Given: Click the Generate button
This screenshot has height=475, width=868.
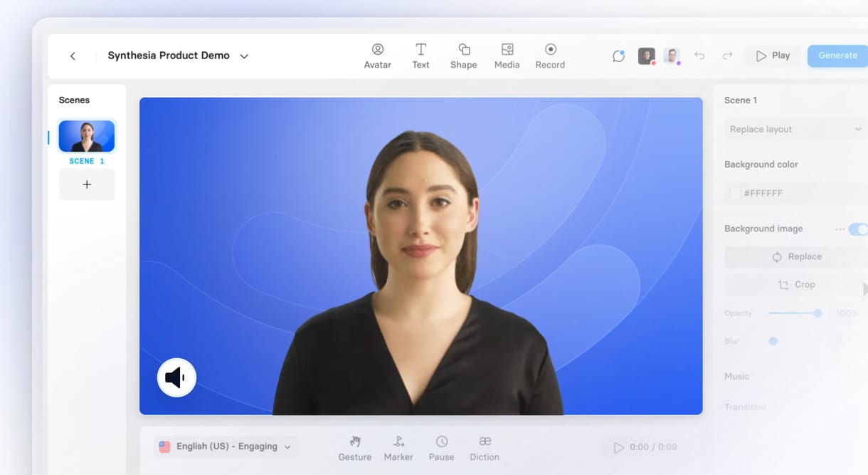Looking at the screenshot, I should [837, 56].
